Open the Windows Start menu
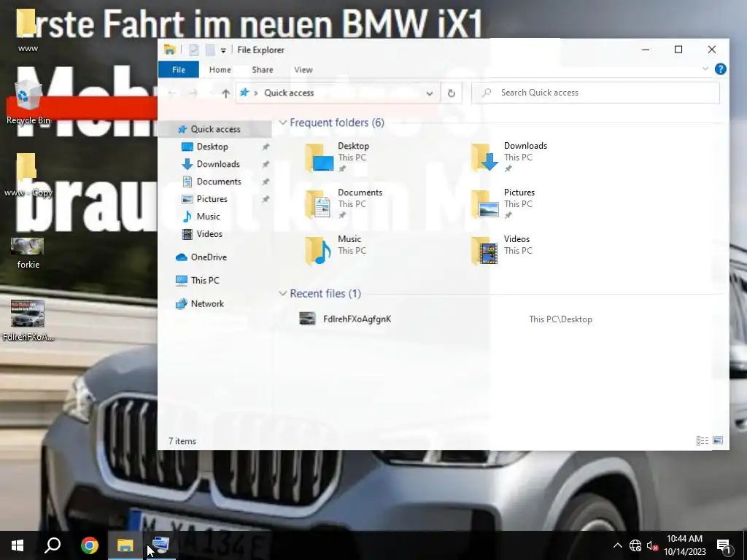747x560 pixels. [18, 545]
